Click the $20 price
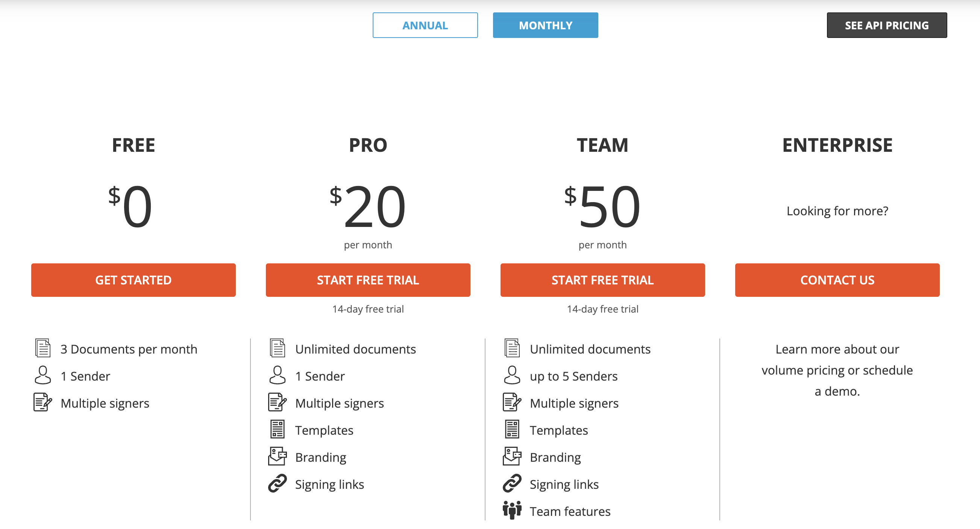 click(368, 206)
